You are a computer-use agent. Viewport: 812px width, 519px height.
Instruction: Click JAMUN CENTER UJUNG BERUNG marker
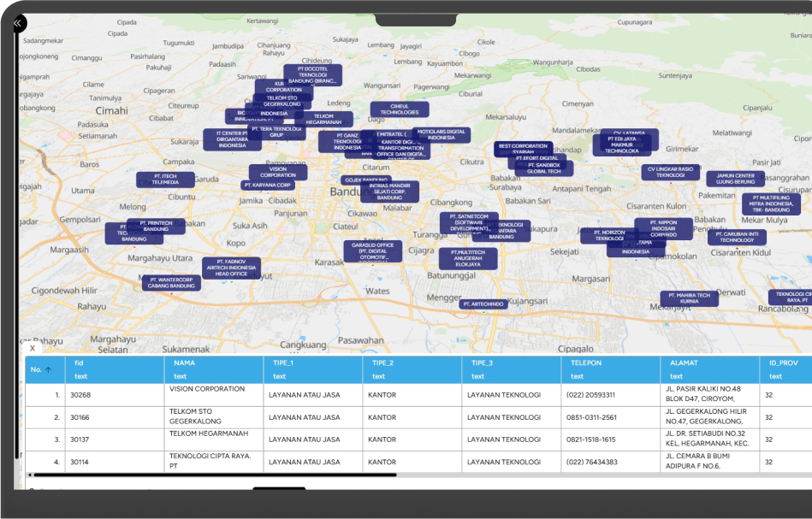tap(735, 179)
